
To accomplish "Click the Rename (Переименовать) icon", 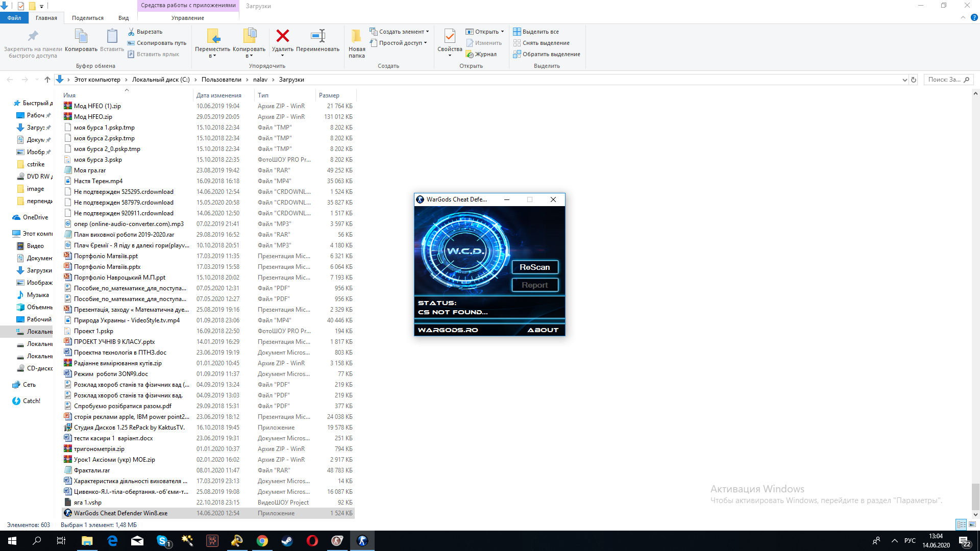I will tap(318, 36).
